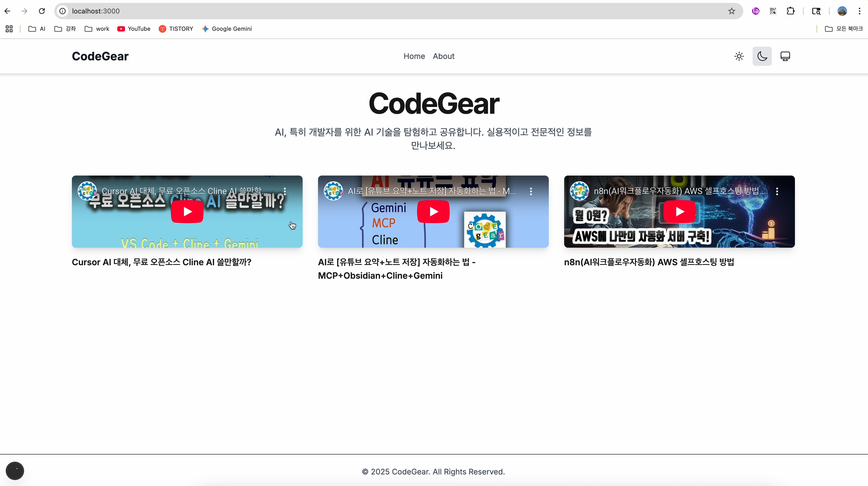Open the TISTORY bookmark
This screenshot has height=486, width=868.
pos(176,29)
